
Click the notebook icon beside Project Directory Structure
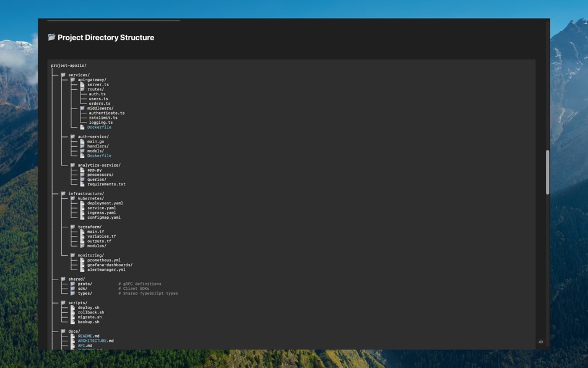click(51, 37)
